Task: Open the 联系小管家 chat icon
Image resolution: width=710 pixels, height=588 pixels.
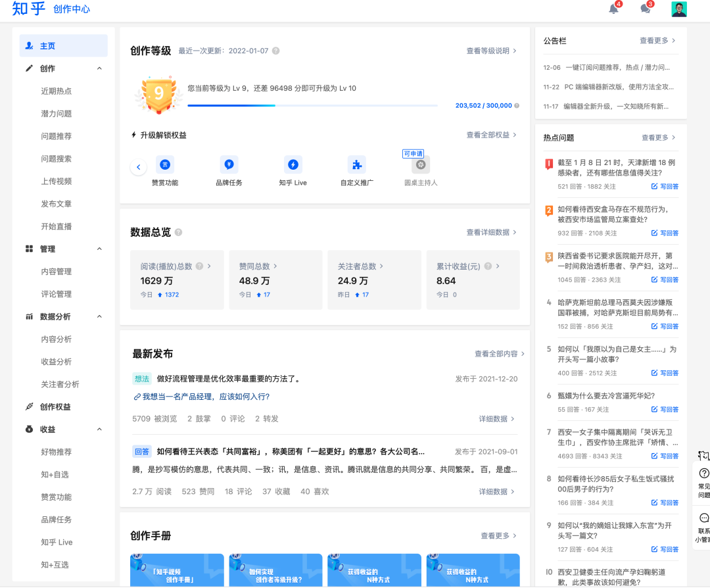Action: point(703,518)
